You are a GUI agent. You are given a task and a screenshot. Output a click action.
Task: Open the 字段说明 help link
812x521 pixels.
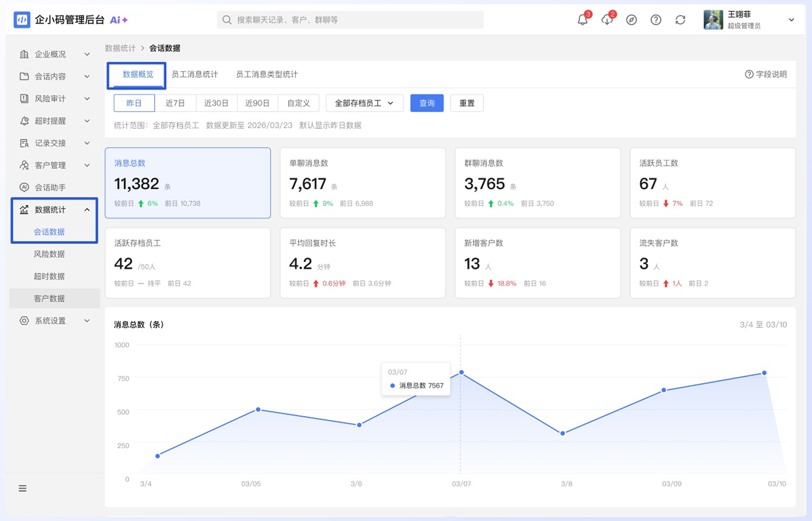[x=766, y=74]
